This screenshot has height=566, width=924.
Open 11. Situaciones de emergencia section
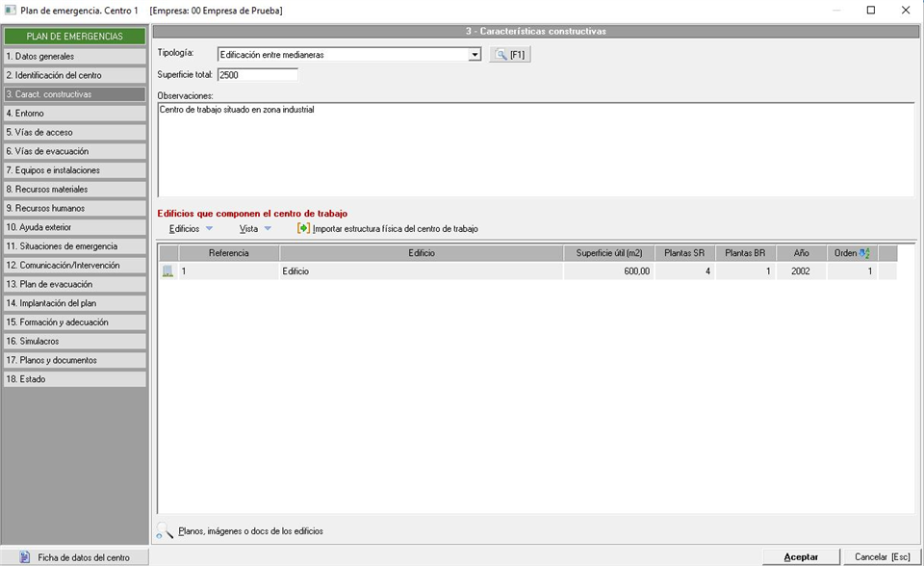(x=75, y=246)
